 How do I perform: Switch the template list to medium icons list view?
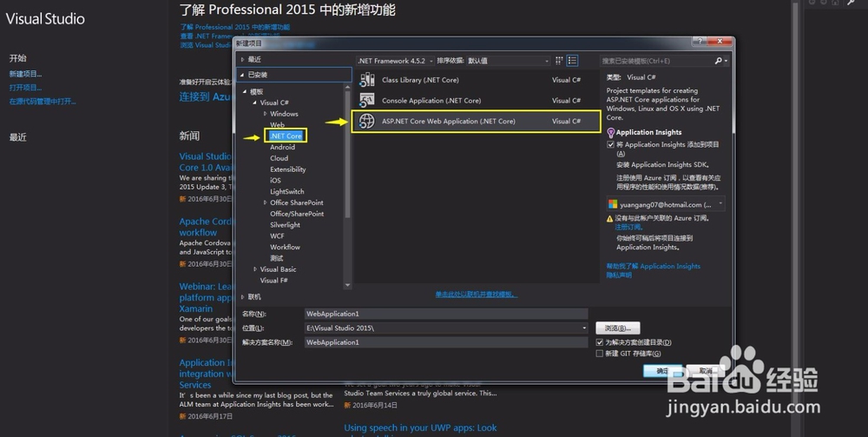tap(572, 60)
